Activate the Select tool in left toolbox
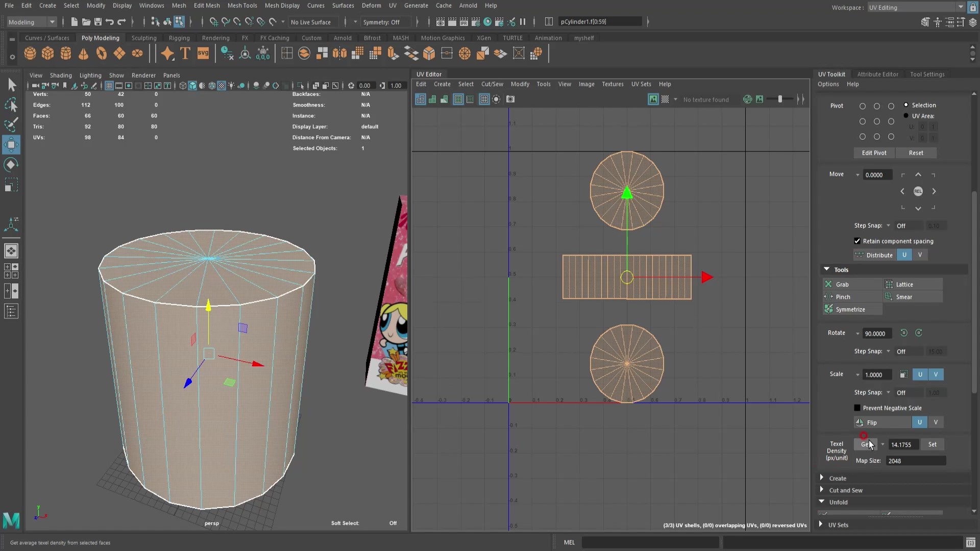980x551 pixels. pos(11,85)
